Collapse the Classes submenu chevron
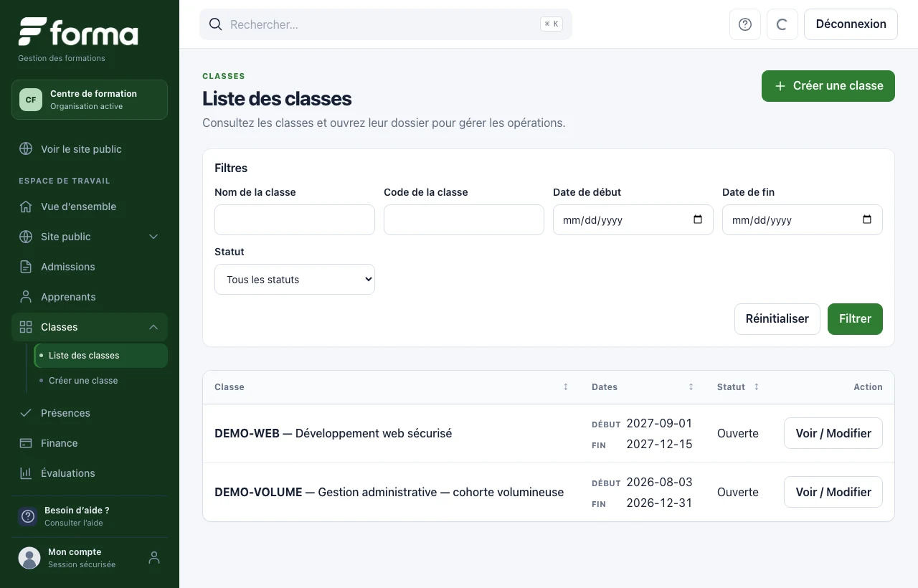Screen dimensions: 918x588 pos(153,327)
